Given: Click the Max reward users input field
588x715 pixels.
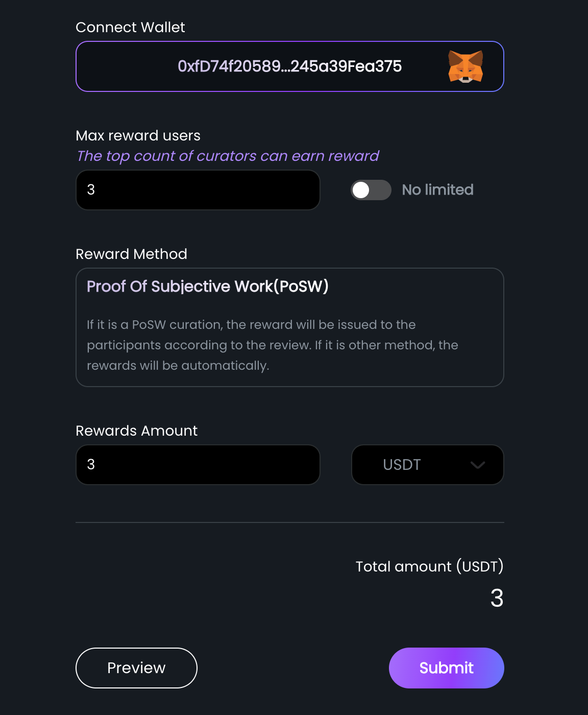Looking at the screenshot, I should (198, 190).
